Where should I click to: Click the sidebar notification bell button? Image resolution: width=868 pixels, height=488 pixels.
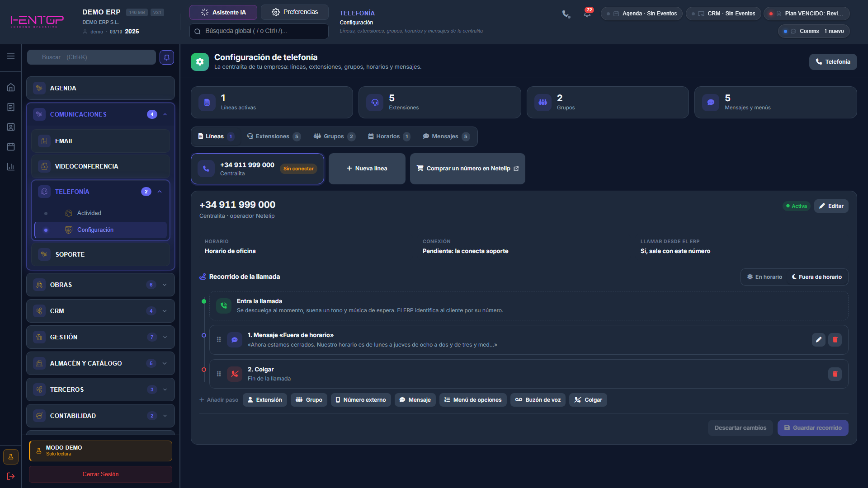[x=167, y=57]
